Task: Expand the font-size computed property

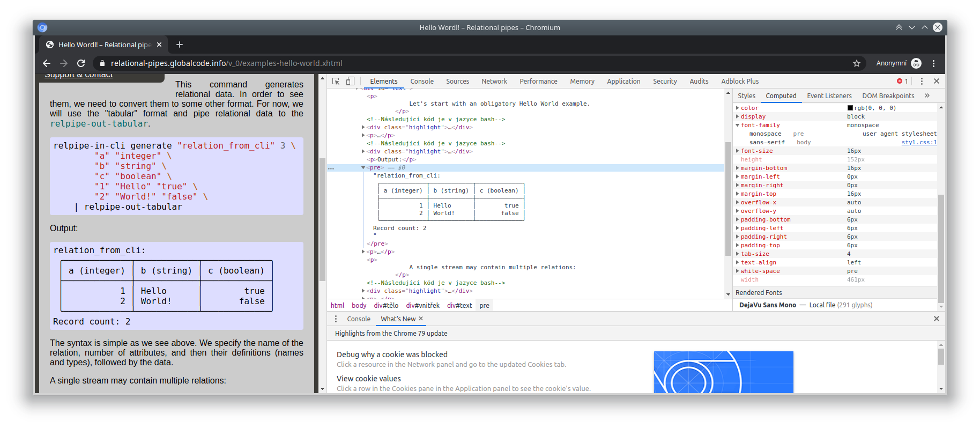Action: tap(738, 151)
